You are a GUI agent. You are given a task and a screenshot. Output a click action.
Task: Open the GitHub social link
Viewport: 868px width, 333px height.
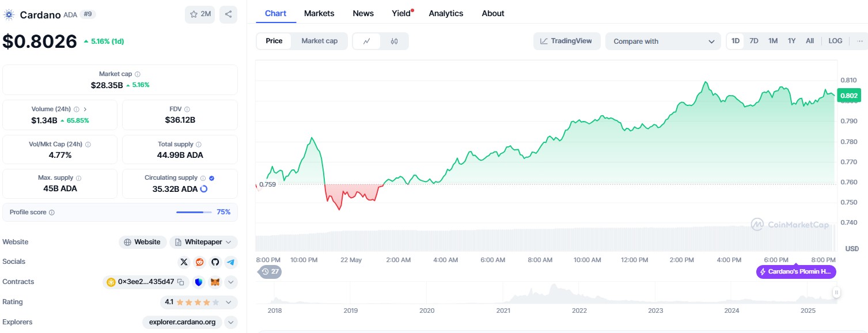(215, 262)
